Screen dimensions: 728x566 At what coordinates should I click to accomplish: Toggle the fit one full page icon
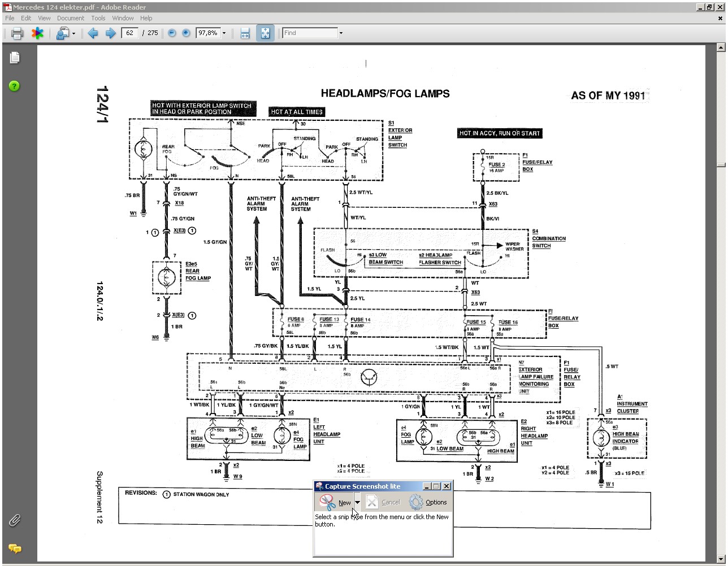[265, 33]
